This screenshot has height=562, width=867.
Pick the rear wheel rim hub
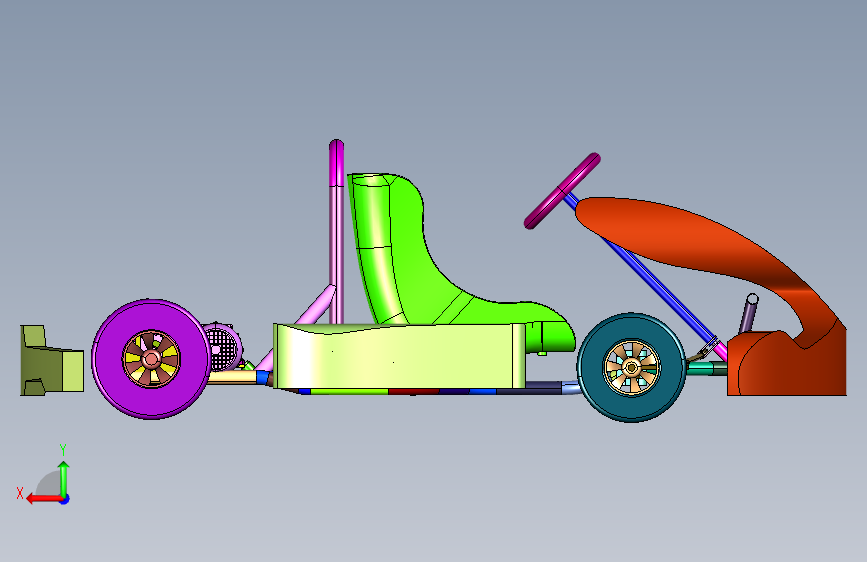(x=151, y=359)
